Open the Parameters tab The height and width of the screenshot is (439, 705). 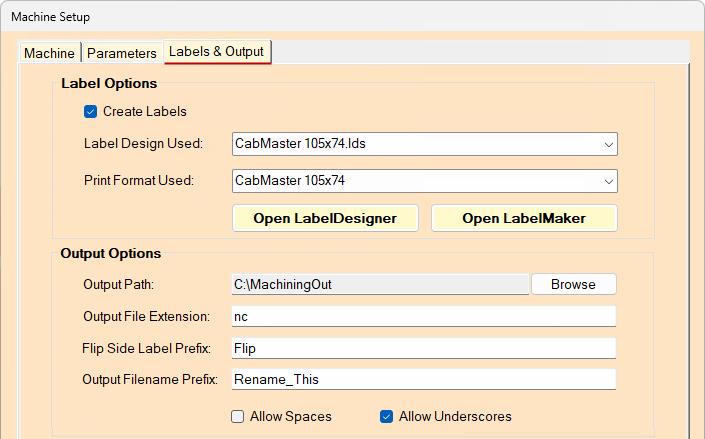tap(121, 53)
